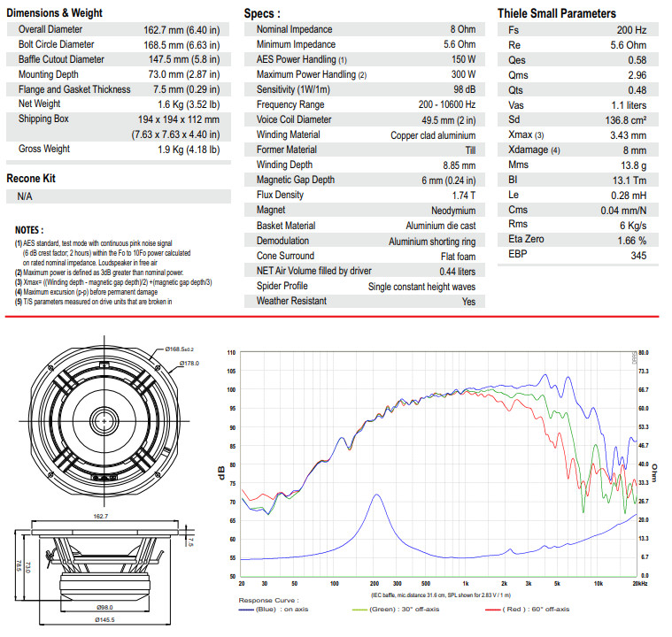Select the Mounting Depth 73.0 mm value
Screen dimensions: 672x637
184,74
